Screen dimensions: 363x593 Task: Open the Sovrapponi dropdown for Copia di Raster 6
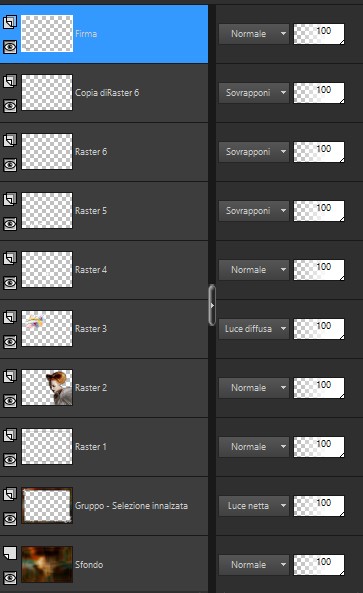[254, 93]
